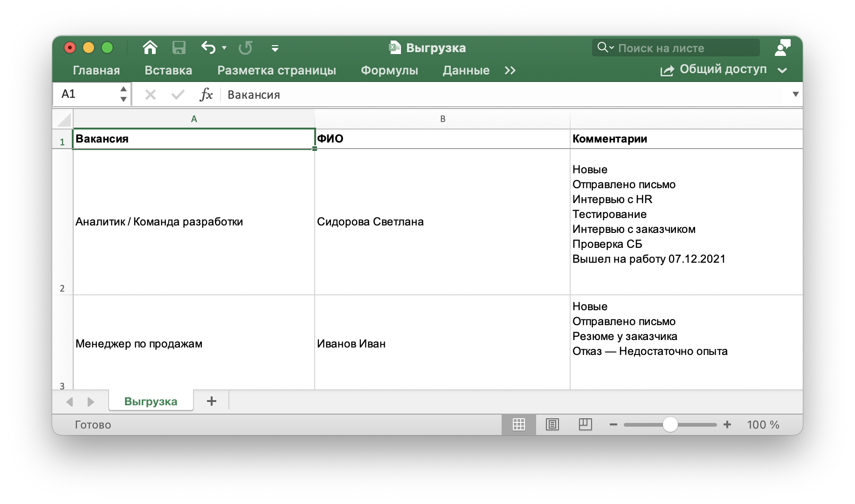855x504 pixels.
Task: Click the yellow minimize window button
Action: tap(89, 48)
